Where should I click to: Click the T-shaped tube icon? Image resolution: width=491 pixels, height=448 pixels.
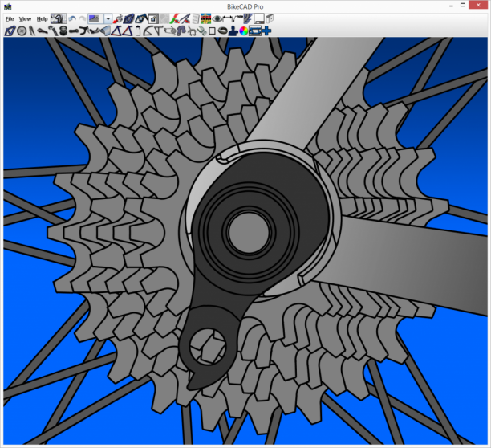pos(158,31)
